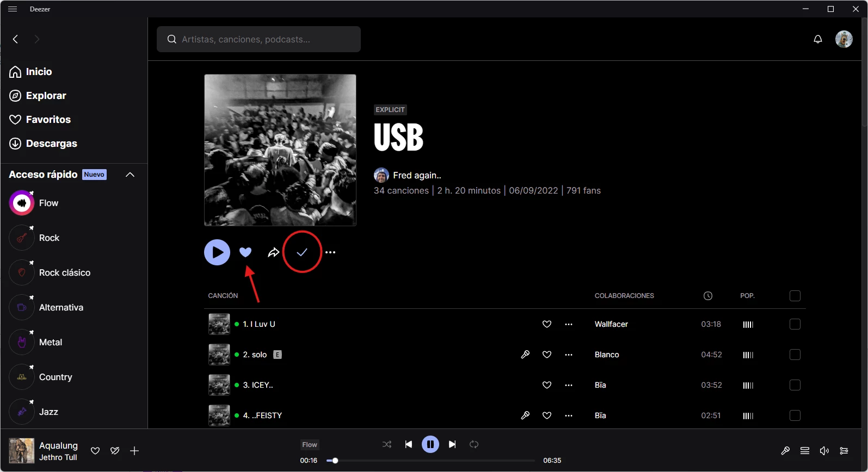Viewport: 868px width, 472px height.
Task: Open the notifications bell
Action: 817,39
